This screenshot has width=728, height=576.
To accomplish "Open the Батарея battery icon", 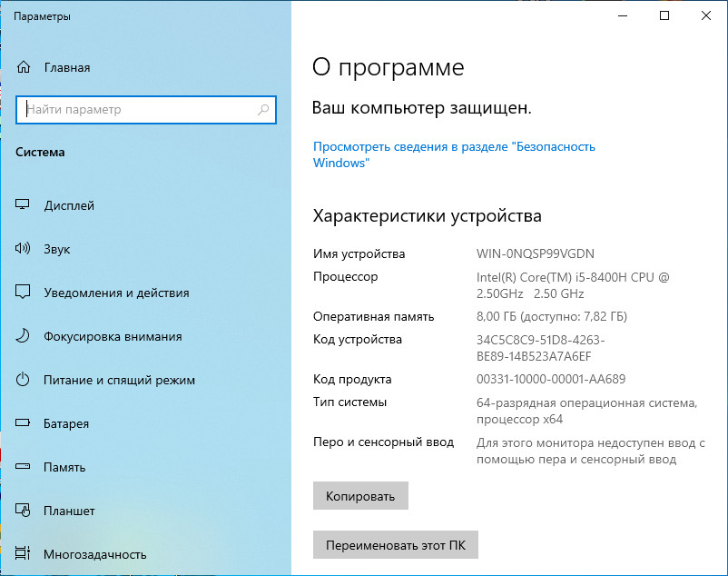I will coord(24,423).
